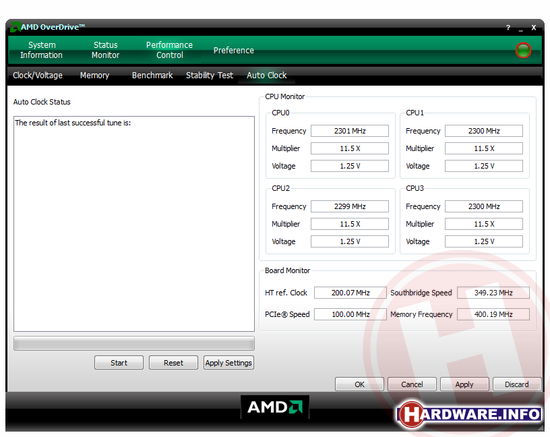The height and width of the screenshot is (437, 550).
Task: Click the 'CPU Monitor' group label
Action: coord(285,97)
